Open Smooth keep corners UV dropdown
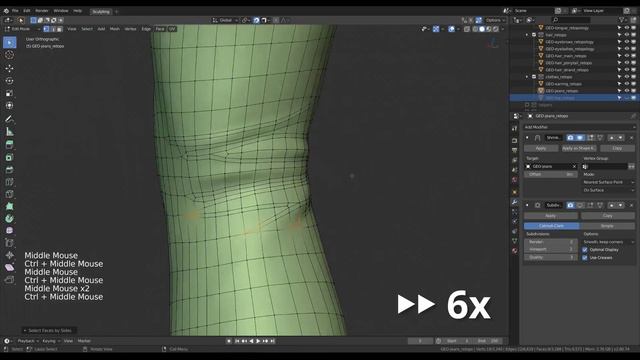 click(x=608, y=242)
